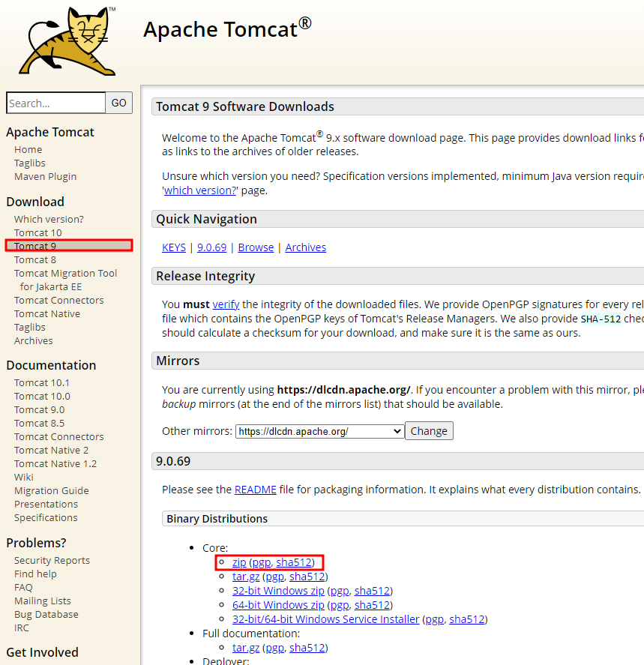This screenshot has height=665, width=644.
Task: Open the Presentations link
Action: click(x=46, y=505)
